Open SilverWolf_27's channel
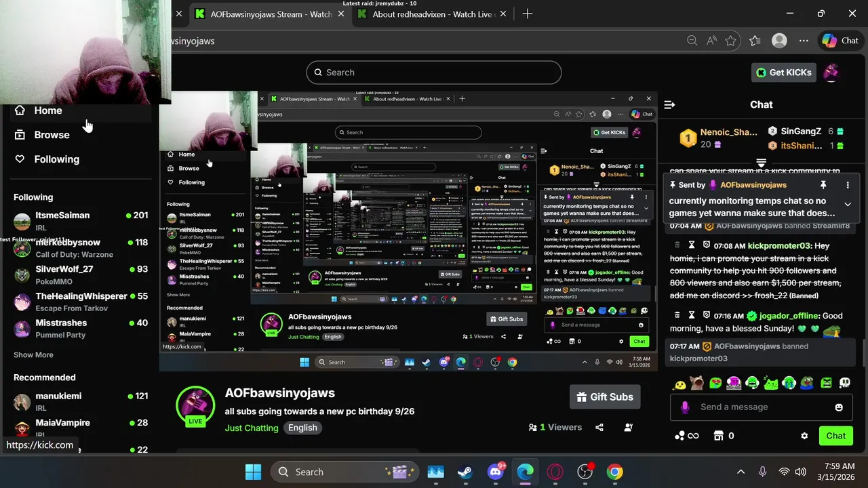This screenshot has width=868, height=488. tap(81, 274)
